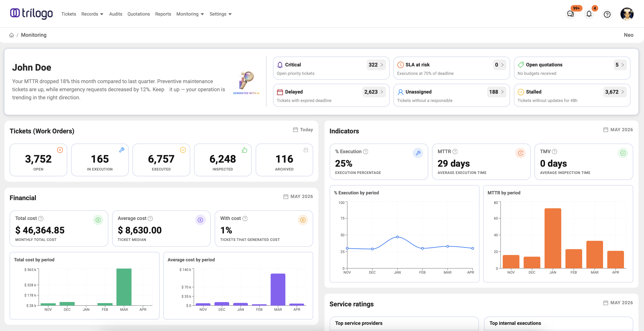Go to the Reports menu
This screenshot has height=331, width=644.
[163, 14]
